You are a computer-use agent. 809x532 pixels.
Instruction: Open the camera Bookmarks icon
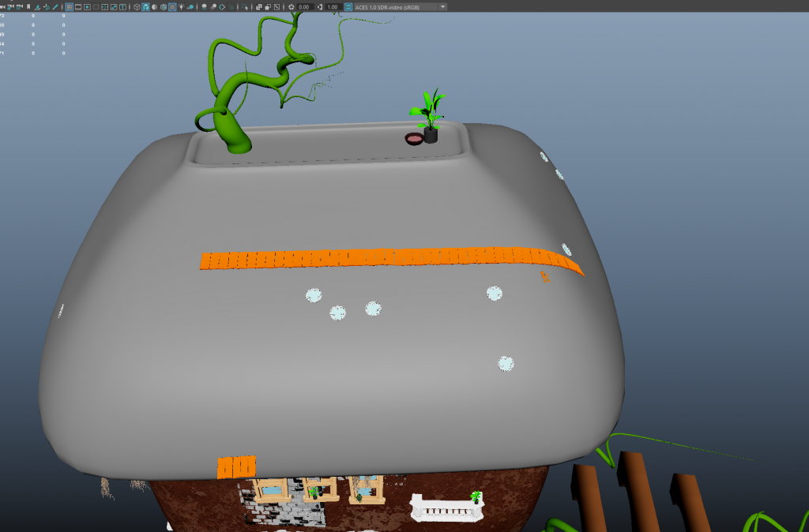(x=28, y=6)
